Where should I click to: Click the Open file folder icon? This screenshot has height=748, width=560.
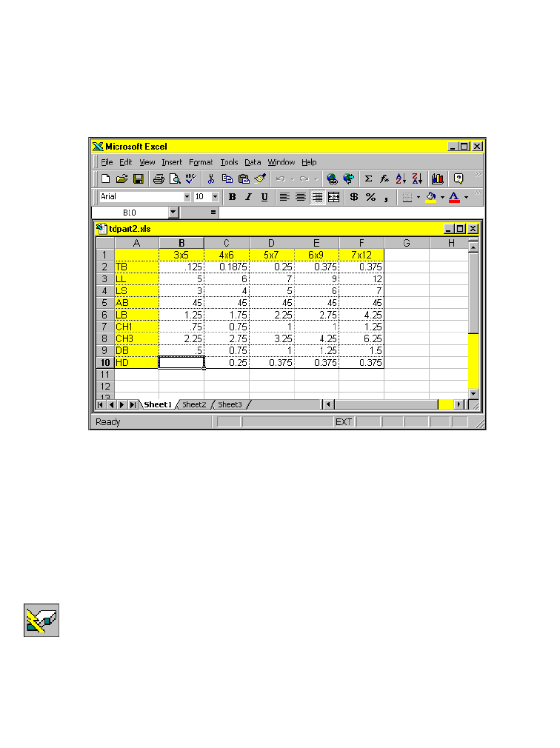click(121, 179)
